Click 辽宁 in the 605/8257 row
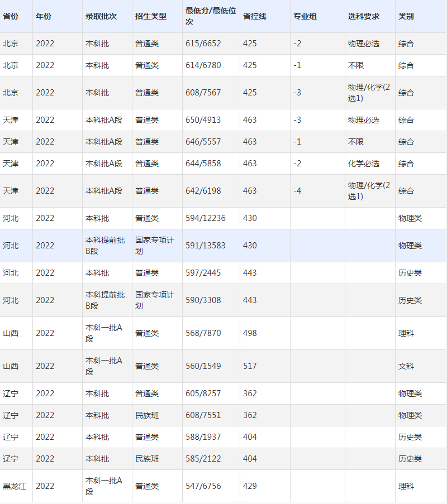 click(11, 393)
